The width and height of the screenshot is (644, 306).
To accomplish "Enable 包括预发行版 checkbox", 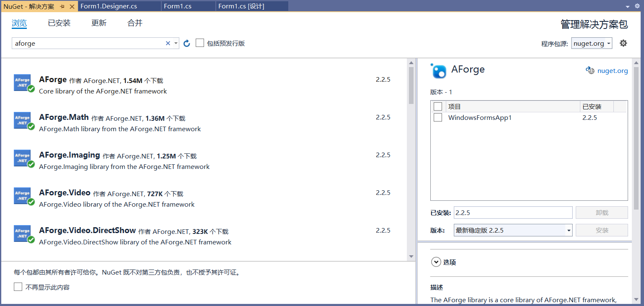I will (x=200, y=43).
